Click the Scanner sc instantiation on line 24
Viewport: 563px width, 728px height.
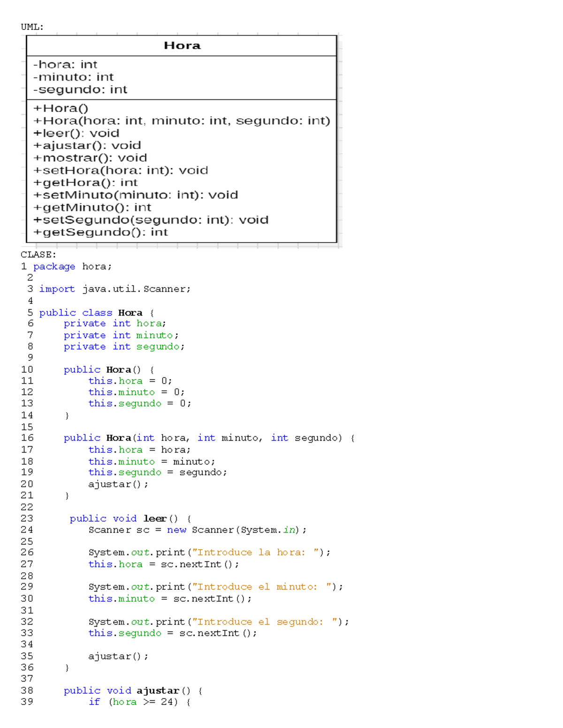click(x=197, y=530)
